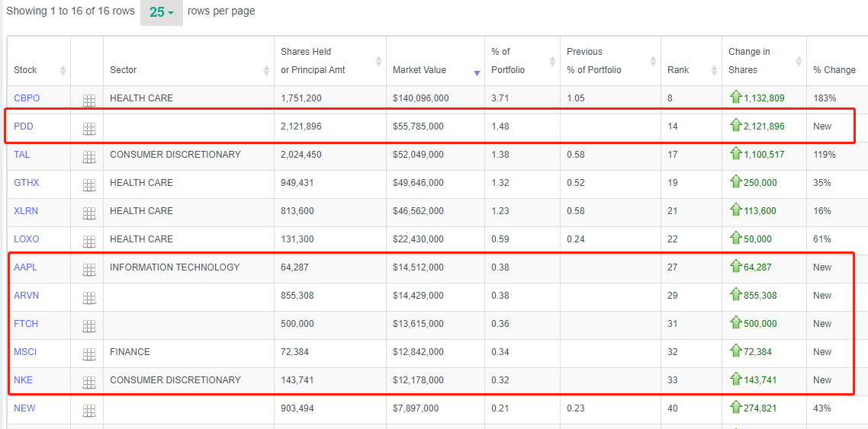This screenshot has width=868, height=429.
Task: Click the green up arrow in the XLRN row
Action: click(736, 210)
